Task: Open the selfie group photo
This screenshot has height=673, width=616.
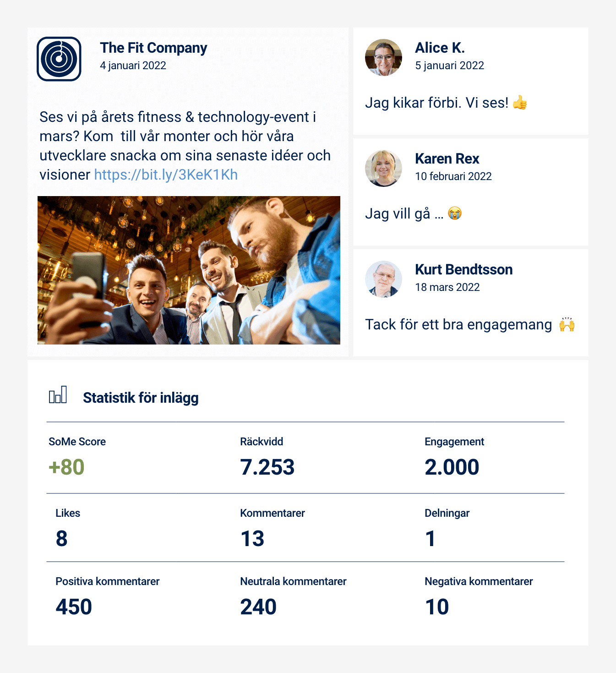Action: coord(189,270)
